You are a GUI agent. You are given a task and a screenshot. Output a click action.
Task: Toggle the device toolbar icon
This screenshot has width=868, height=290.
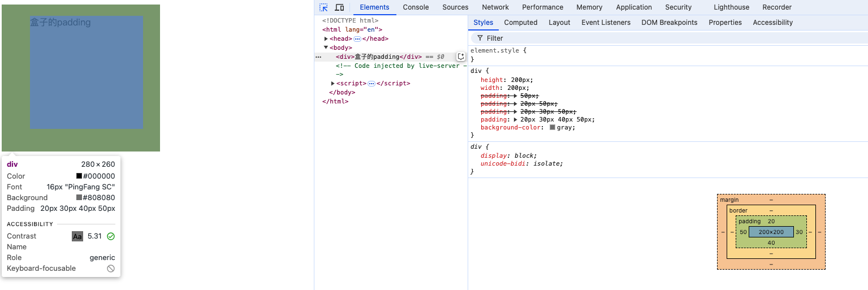pos(339,7)
